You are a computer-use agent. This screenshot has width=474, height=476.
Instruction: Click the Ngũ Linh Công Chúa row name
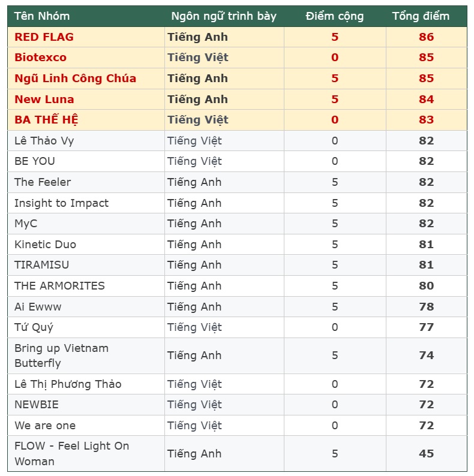75,79
